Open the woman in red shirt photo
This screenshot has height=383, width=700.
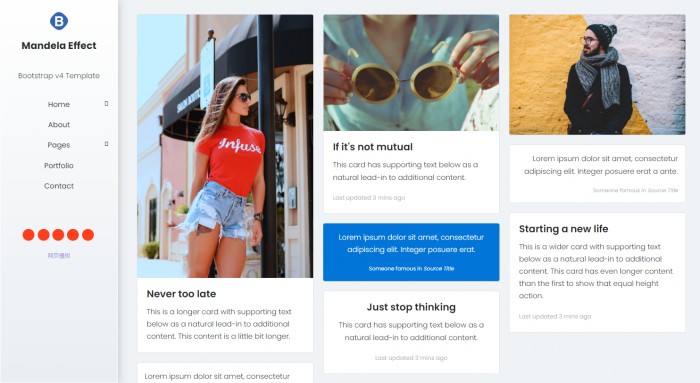[225, 146]
